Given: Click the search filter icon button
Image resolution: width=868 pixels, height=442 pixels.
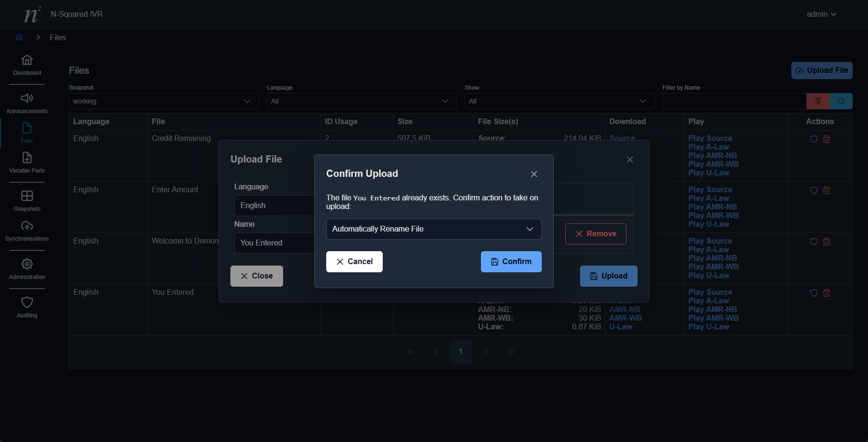Looking at the screenshot, I should pyautogui.click(x=841, y=101).
